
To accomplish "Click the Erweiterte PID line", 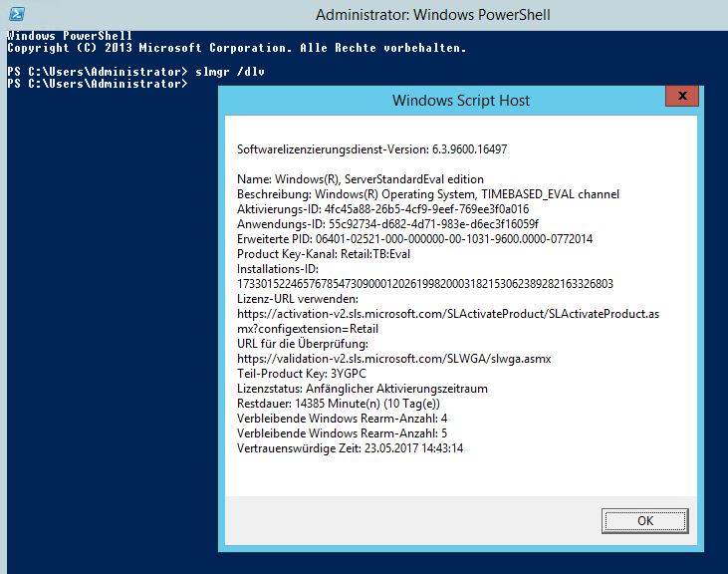I will pos(414,239).
